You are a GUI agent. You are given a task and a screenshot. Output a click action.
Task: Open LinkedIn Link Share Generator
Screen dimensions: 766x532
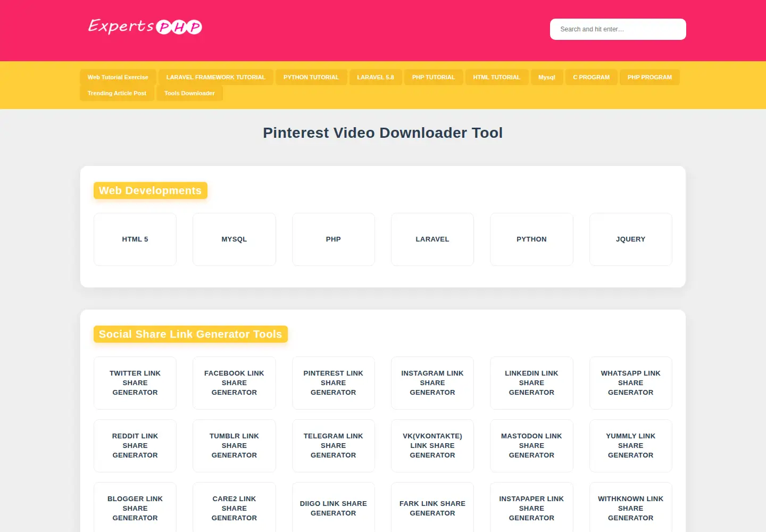pos(531,383)
